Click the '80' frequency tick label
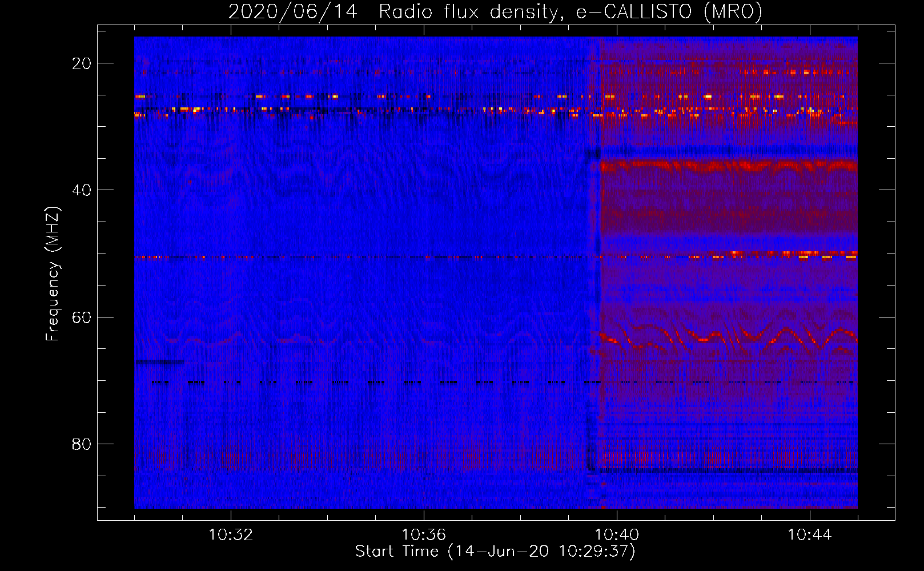924x571 pixels. click(x=82, y=444)
